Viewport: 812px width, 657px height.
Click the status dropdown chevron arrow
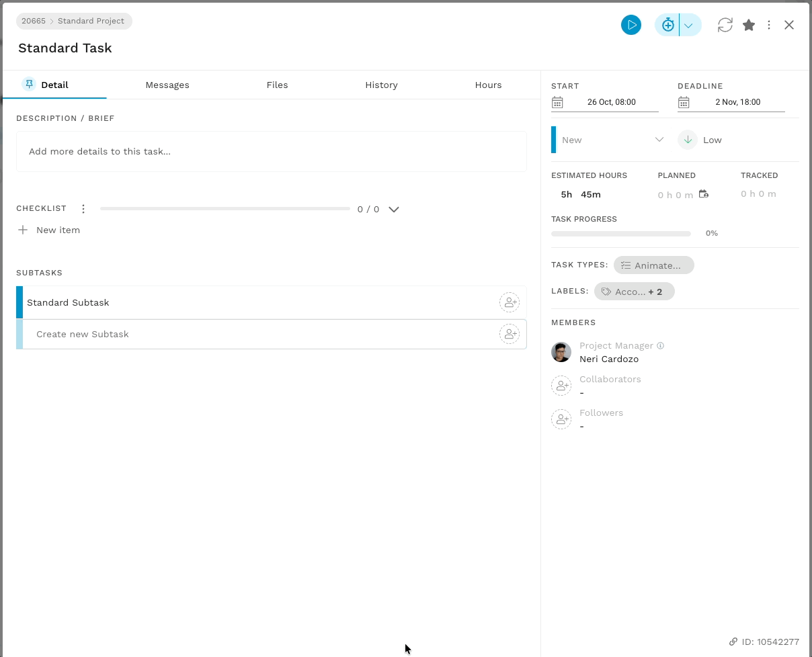[659, 140]
